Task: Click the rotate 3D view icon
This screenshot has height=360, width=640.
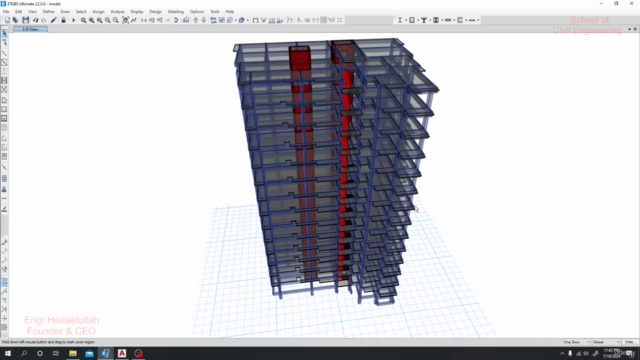Action: click(176, 20)
